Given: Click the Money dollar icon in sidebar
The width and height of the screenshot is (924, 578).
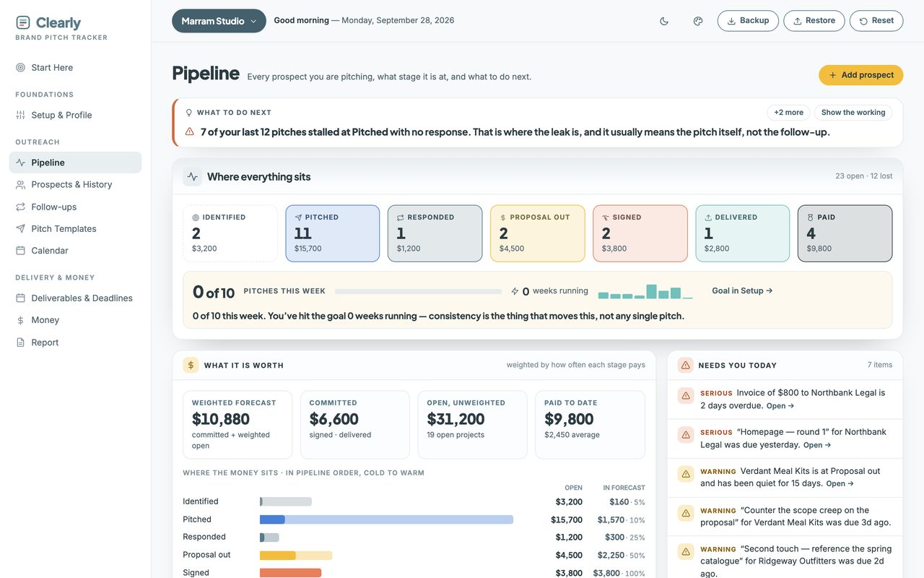Looking at the screenshot, I should click(20, 320).
